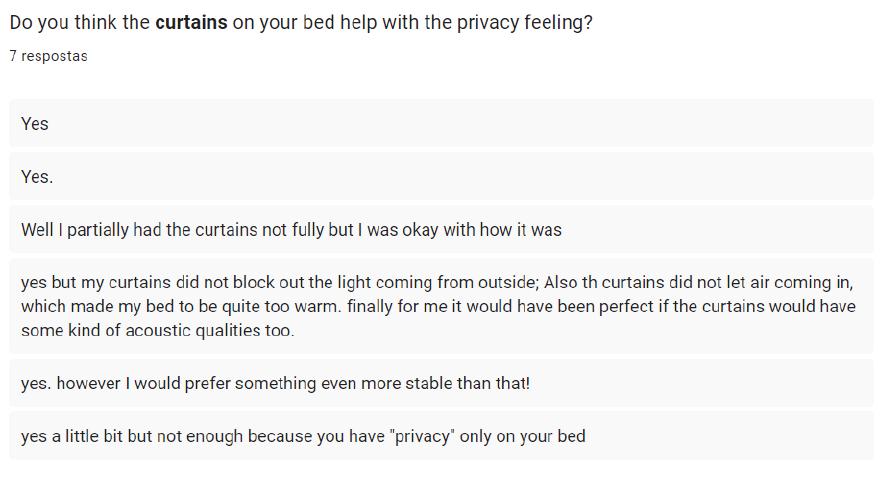Select the bold word "curtains"
The image size is (888, 484).
point(191,23)
